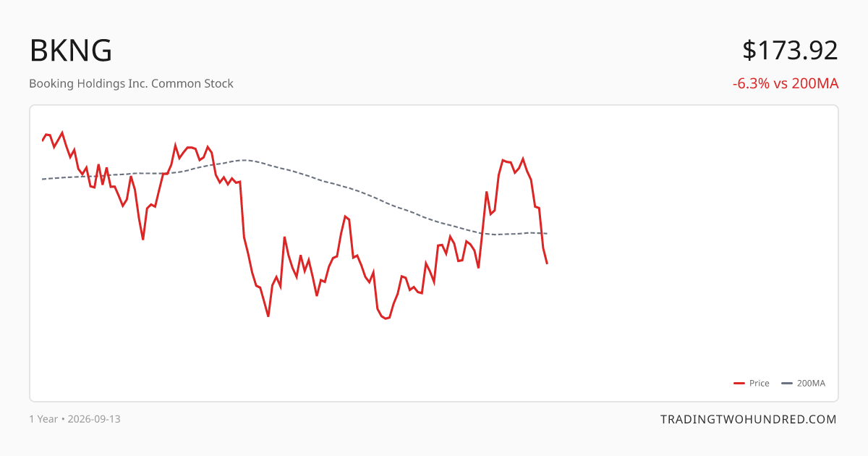The image size is (868, 456).
Task: Click the dashed 200MA line's highest point
Action: click(244, 160)
